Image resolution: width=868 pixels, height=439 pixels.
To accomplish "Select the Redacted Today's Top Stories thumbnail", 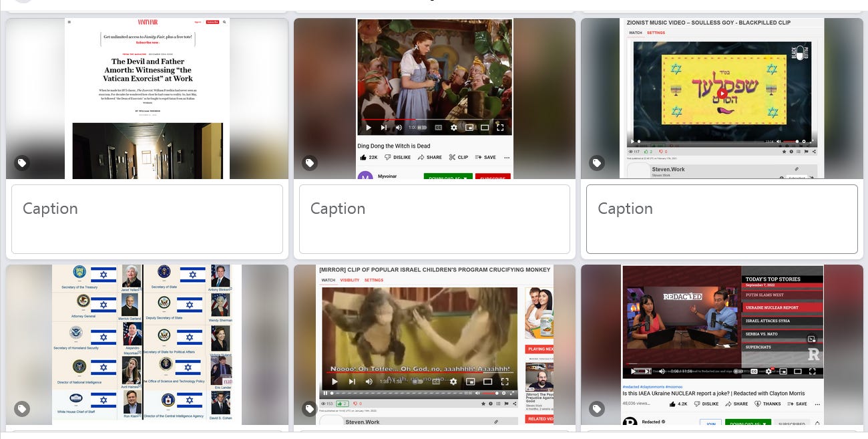I will pos(722,345).
